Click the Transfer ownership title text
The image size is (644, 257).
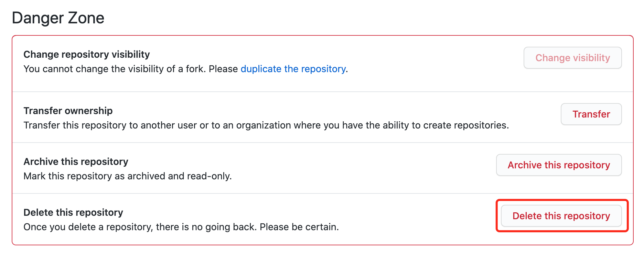coord(68,111)
